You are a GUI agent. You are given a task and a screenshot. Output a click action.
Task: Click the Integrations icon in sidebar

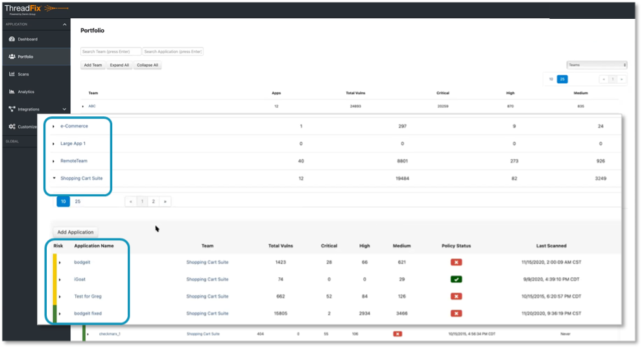12,109
